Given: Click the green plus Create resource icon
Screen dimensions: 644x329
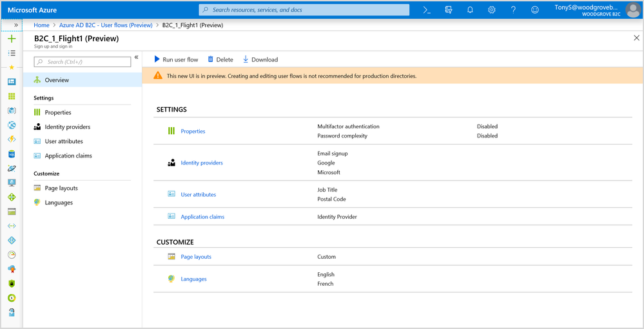Looking at the screenshot, I should coord(12,39).
